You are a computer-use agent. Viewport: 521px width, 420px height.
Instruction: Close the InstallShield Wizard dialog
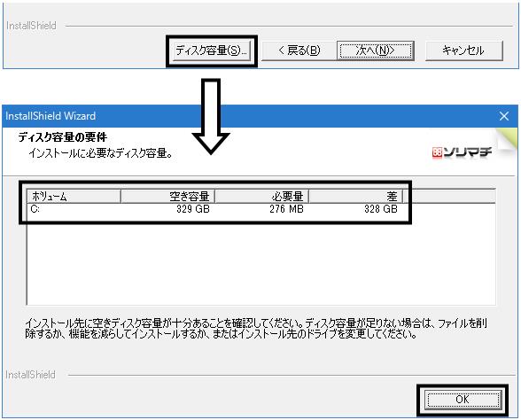pyautogui.click(x=504, y=116)
